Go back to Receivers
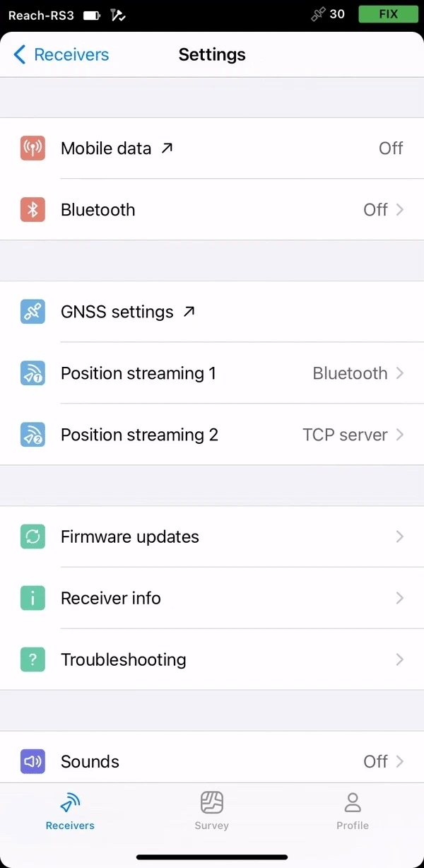 click(x=61, y=54)
